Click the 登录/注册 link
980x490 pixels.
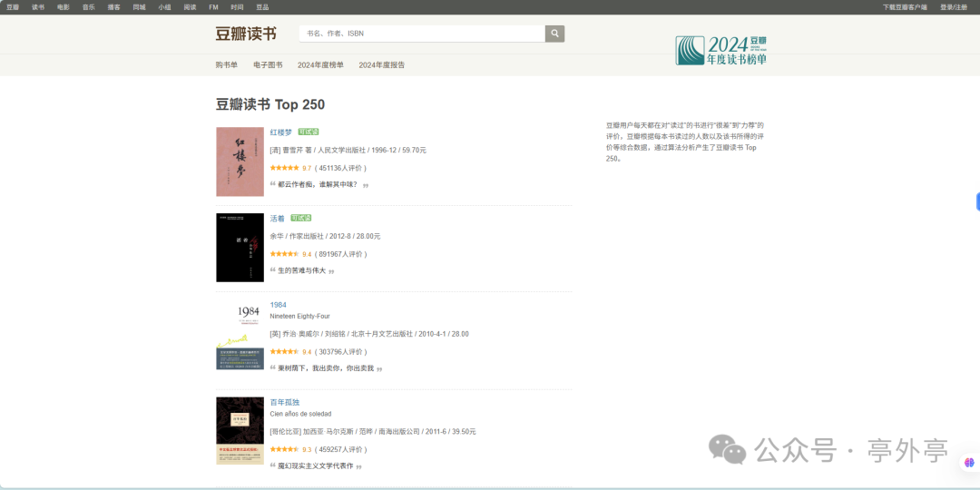(953, 7)
